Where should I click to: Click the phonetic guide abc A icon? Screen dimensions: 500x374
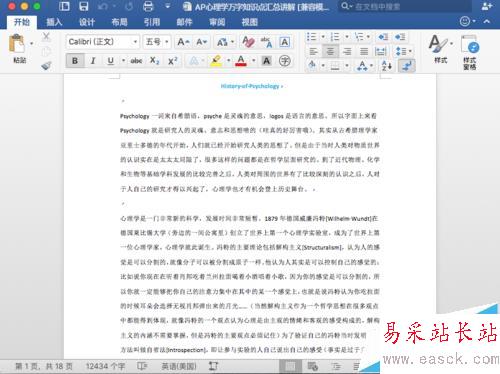(266, 42)
